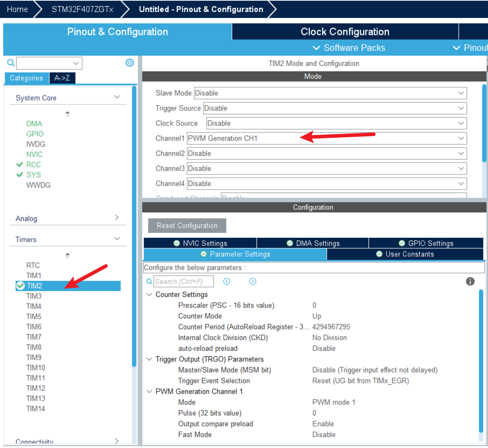The image size is (488, 448).
Task: Select IWDG peripheral
Action: tap(36, 144)
